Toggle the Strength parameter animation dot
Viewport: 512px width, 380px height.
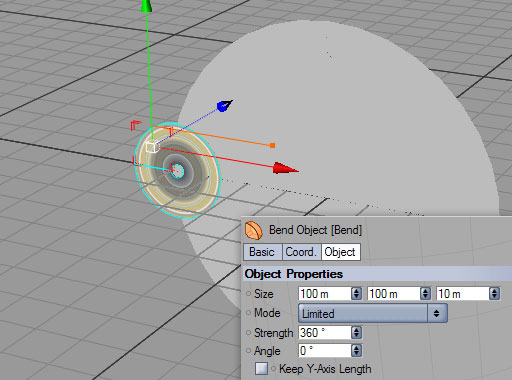248,332
